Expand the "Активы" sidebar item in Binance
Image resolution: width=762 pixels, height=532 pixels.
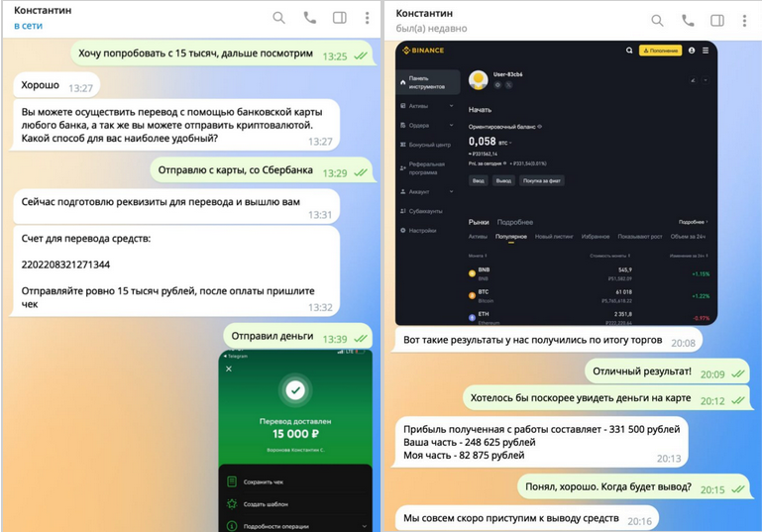427,106
